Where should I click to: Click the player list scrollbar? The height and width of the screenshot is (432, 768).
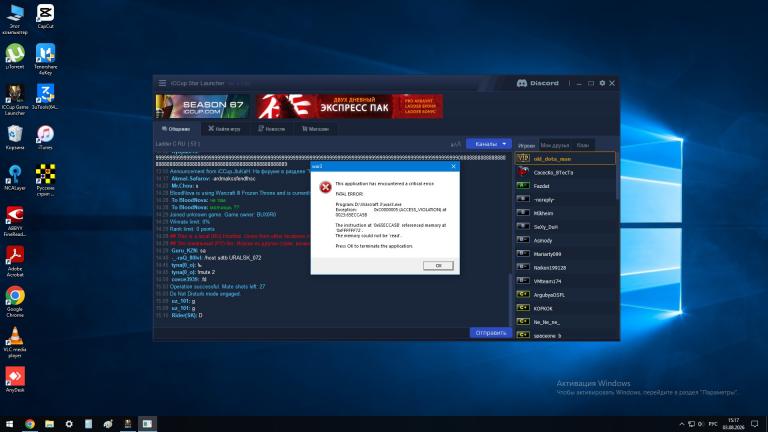point(617,176)
